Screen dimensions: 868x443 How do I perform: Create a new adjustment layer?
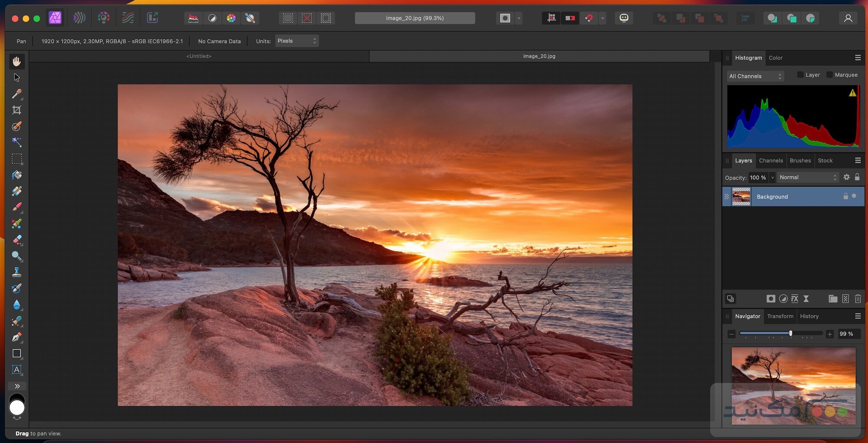tap(783, 299)
